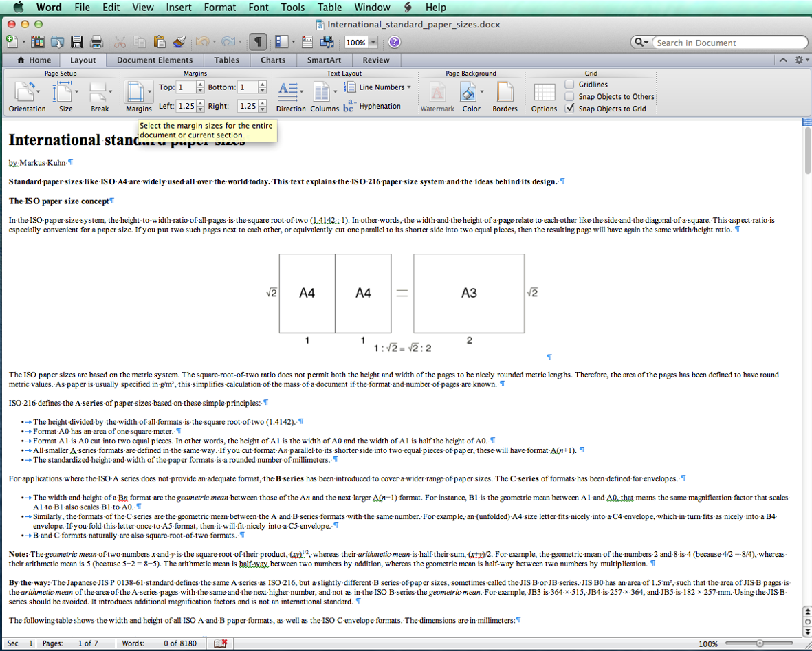812x651 pixels.
Task: Open the Insert menu
Action: pos(179,8)
